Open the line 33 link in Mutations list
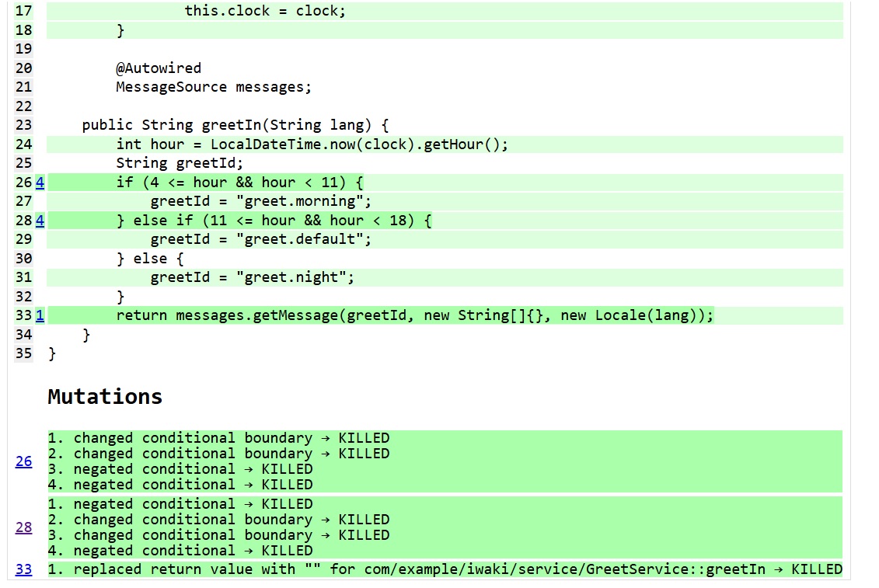Viewport: 879px width, 588px height. pyautogui.click(x=24, y=569)
